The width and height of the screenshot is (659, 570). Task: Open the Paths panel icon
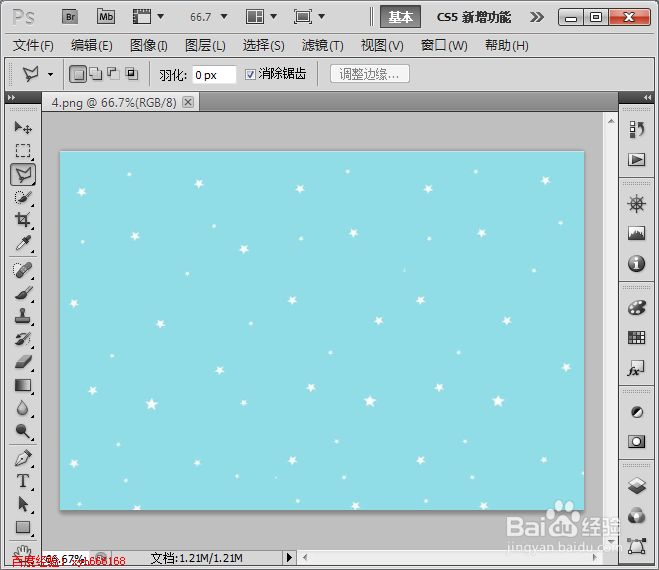[x=636, y=546]
